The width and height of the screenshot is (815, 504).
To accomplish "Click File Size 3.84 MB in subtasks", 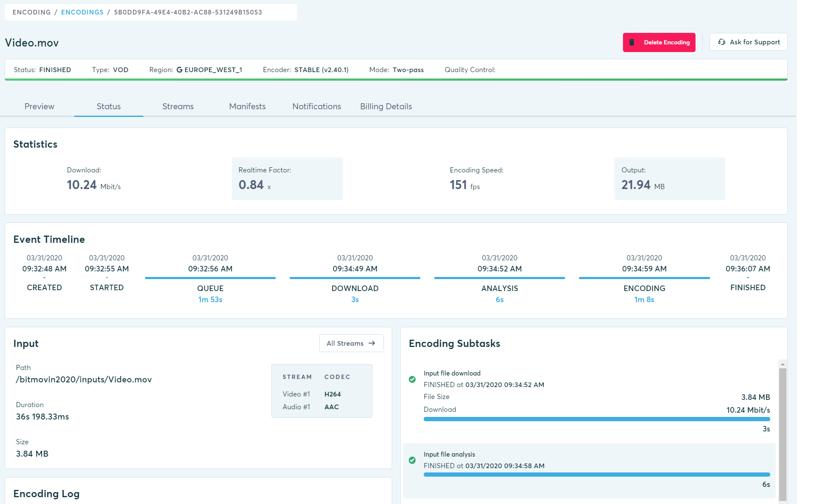I will [x=597, y=397].
